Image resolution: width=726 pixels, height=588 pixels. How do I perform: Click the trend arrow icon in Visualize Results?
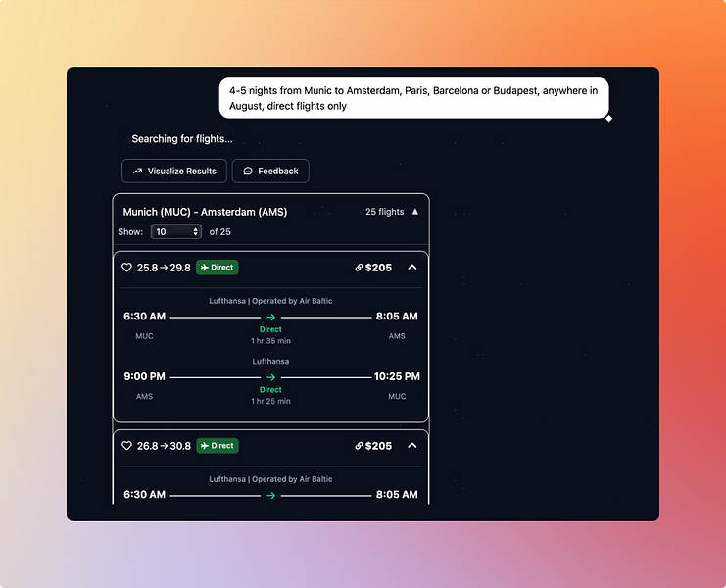coord(137,171)
